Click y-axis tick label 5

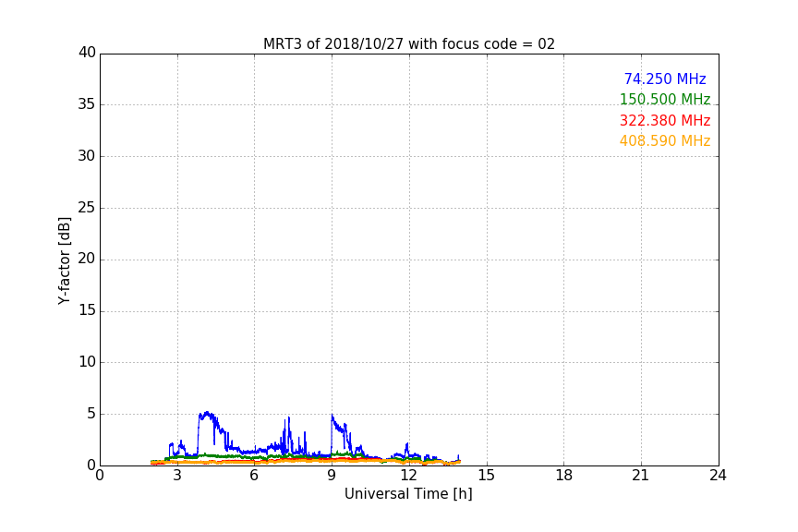(x=91, y=414)
